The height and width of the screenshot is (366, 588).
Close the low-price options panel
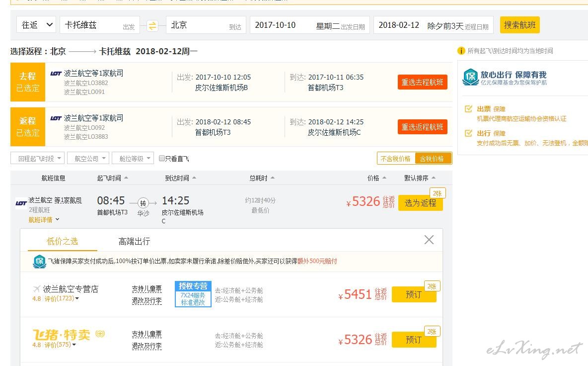click(429, 240)
